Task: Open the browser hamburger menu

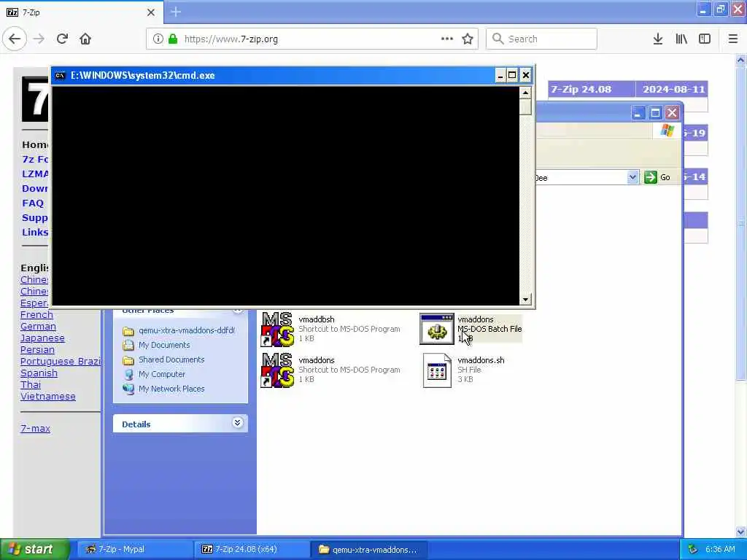Action: (x=732, y=39)
